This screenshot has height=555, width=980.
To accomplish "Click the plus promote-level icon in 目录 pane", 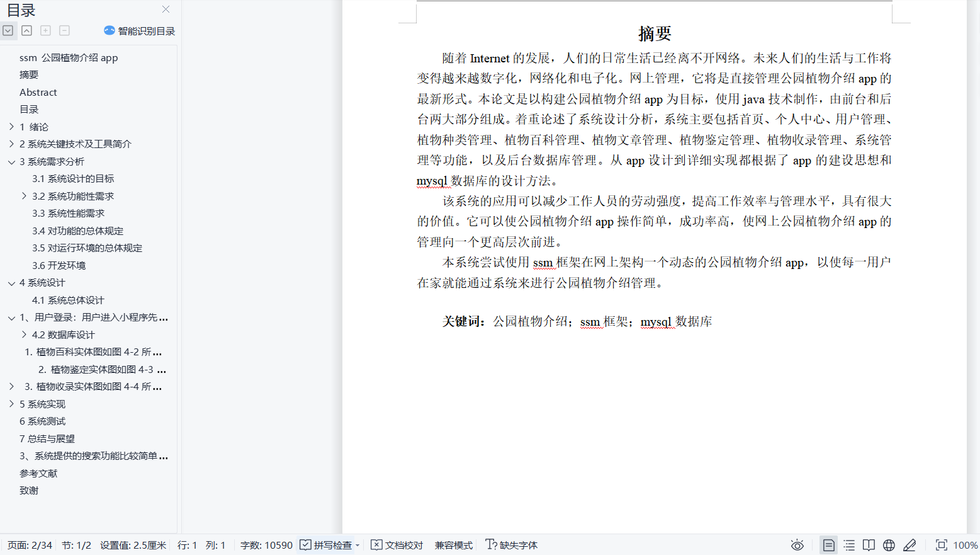I will click(46, 30).
